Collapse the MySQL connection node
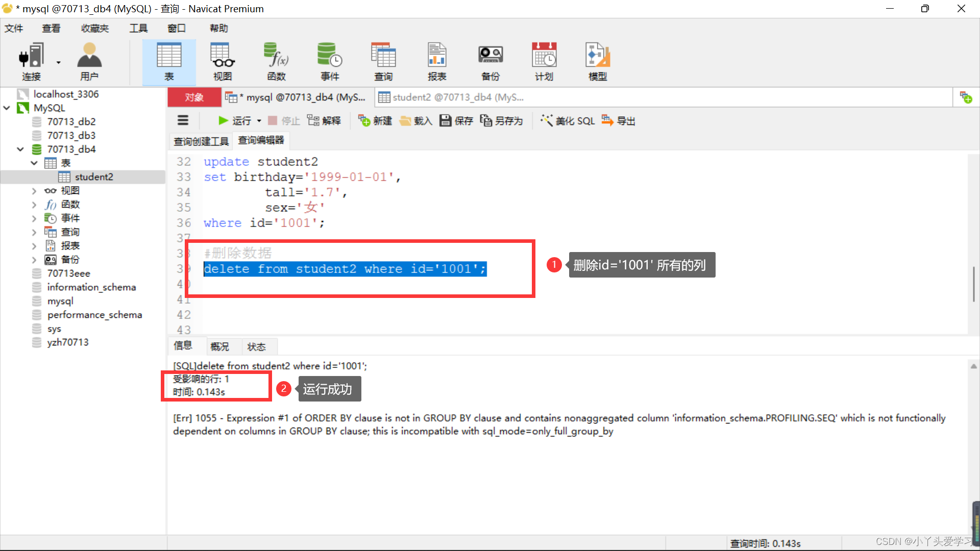This screenshot has height=551, width=980. pyautogui.click(x=7, y=108)
